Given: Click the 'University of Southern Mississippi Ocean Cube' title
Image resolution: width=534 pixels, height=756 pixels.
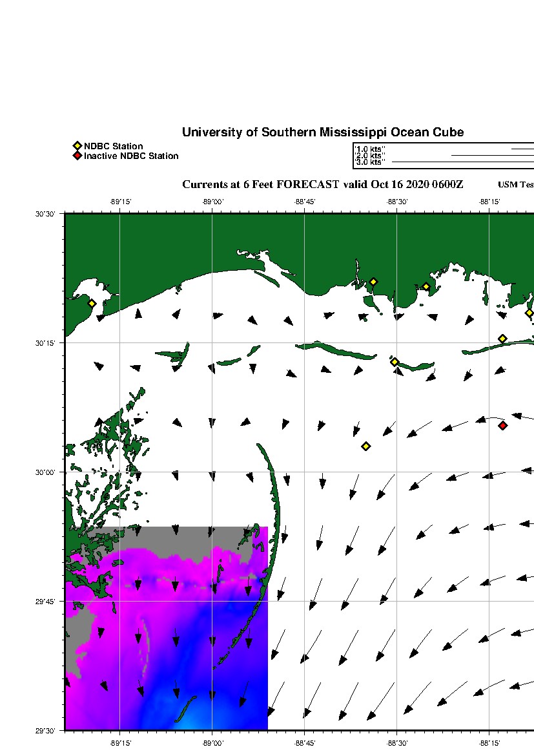Looking at the screenshot, I should tap(322, 132).
